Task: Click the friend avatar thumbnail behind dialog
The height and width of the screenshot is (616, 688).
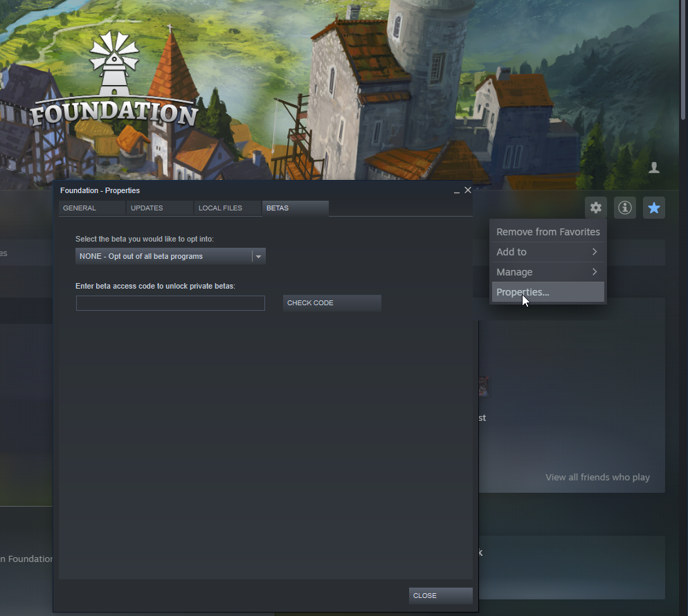Action: [484, 386]
